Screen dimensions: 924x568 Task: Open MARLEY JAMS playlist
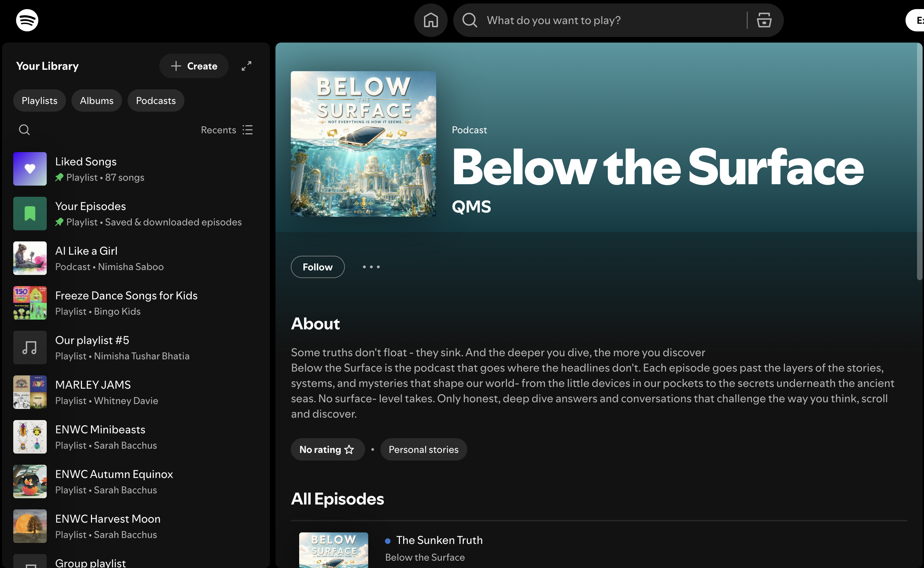click(x=135, y=393)
